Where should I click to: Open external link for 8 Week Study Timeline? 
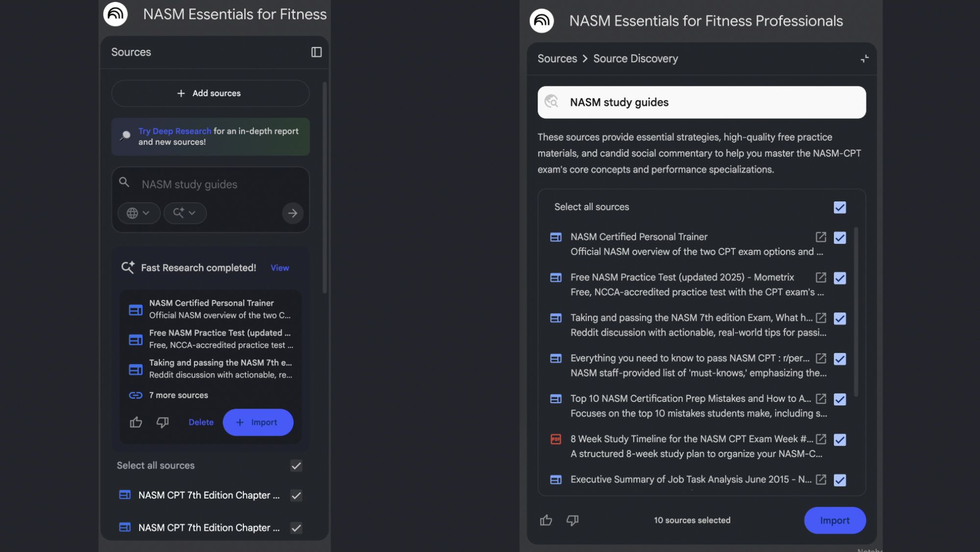[x=821, y=439]
